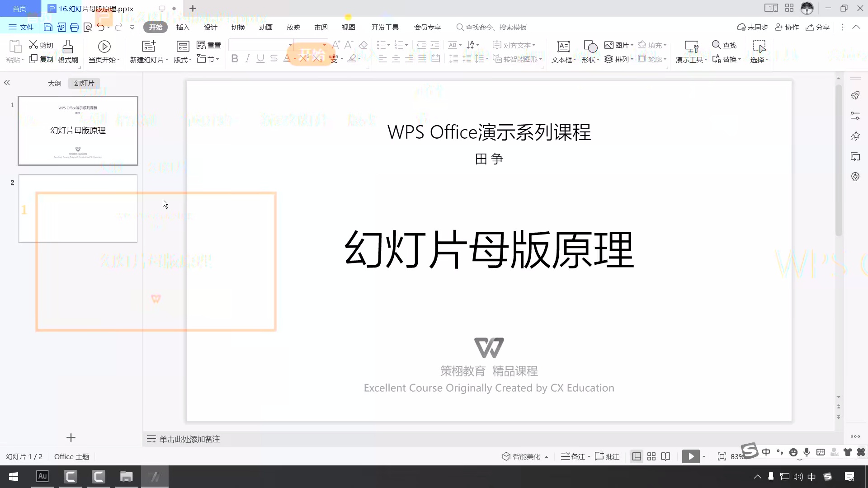Open the File (文件) menu
The image size is (868, 488).
click(21, 27)
